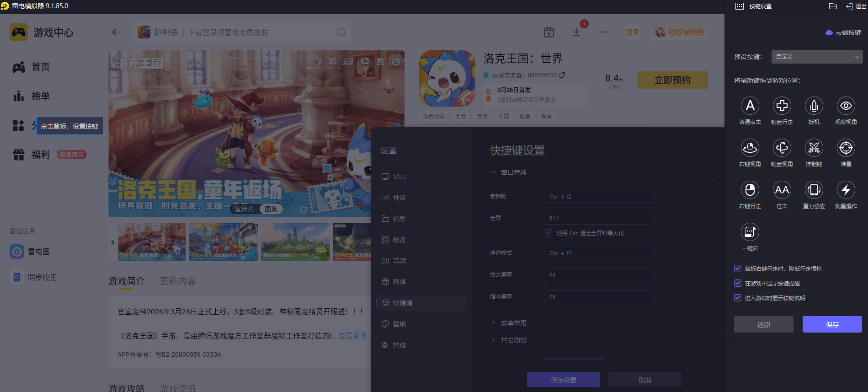Go to 福利 in the sidebar
Image resolution: width=868 pixels, height=392 pixels.
pyautogui.click(x=31, y=155)
